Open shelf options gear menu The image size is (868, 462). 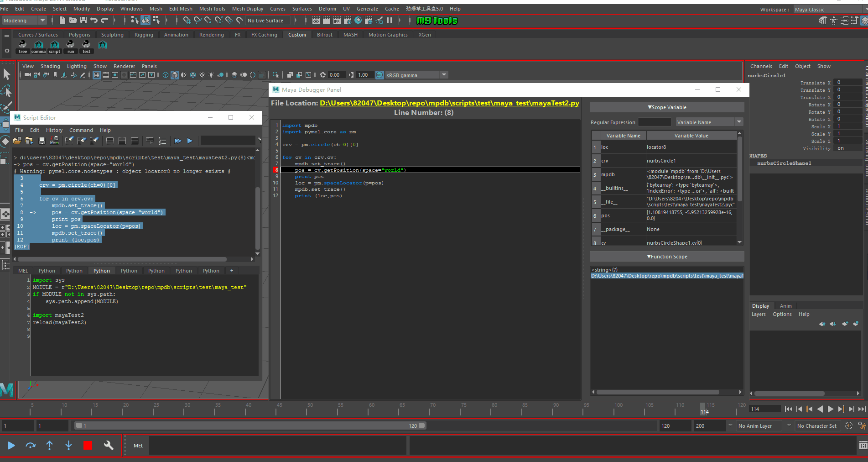coord(7,51)
